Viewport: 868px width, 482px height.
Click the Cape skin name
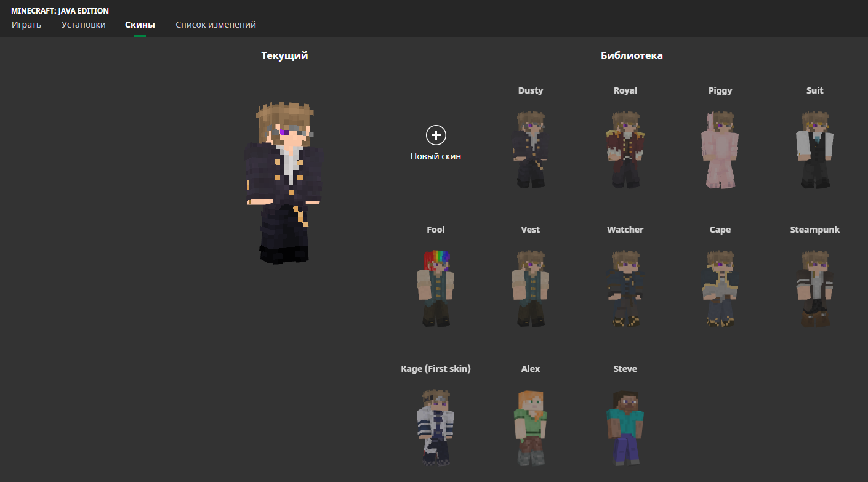pyautogui.click(x=720, y=230)
